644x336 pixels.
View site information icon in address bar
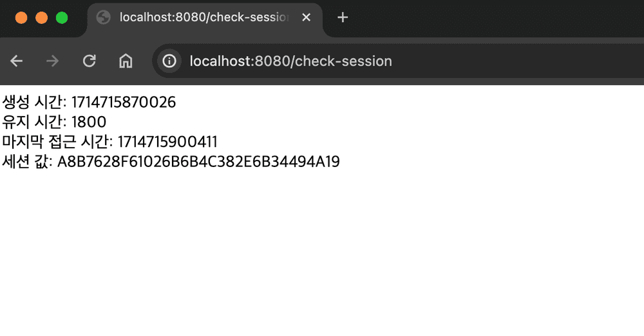(x=169, y=61)
